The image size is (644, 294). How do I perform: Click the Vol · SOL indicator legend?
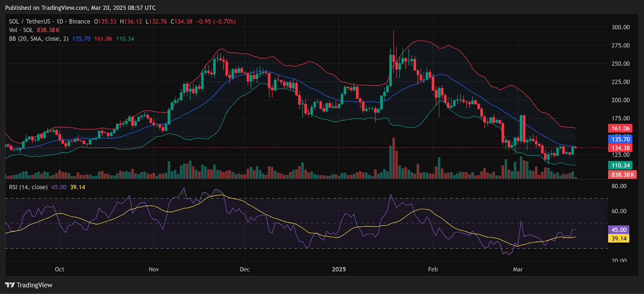21,30
